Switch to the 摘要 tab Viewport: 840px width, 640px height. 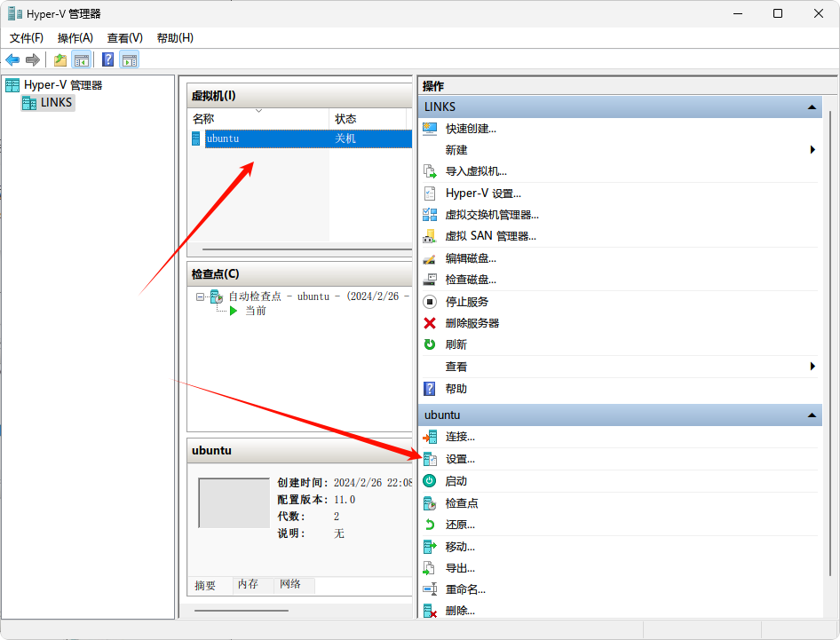205,586
